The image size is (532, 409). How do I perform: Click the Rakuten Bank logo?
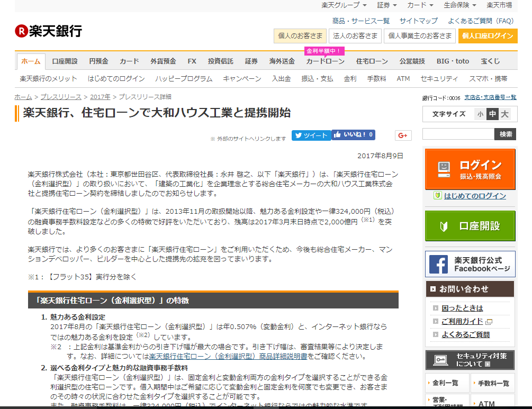tap(49, 31)
